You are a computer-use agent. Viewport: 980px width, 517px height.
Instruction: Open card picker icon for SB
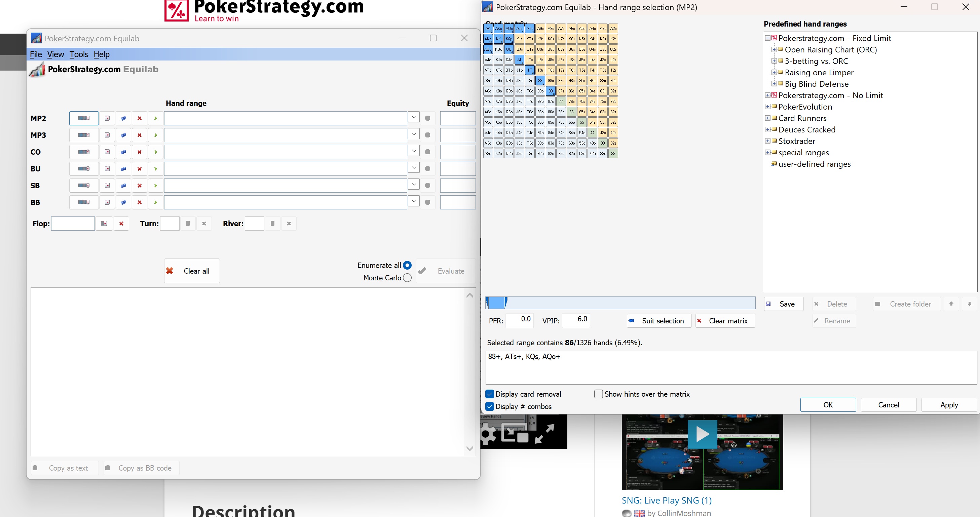(x=107, y=186)
